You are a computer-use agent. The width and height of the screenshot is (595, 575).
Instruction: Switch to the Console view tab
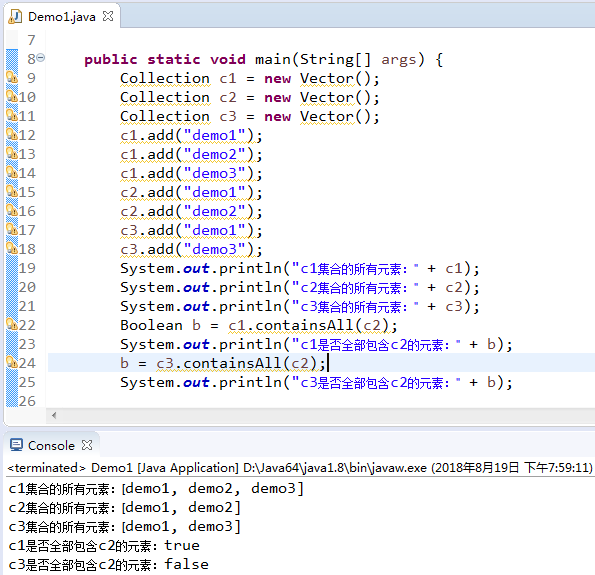pyautogui.click(x=51, y=445)
